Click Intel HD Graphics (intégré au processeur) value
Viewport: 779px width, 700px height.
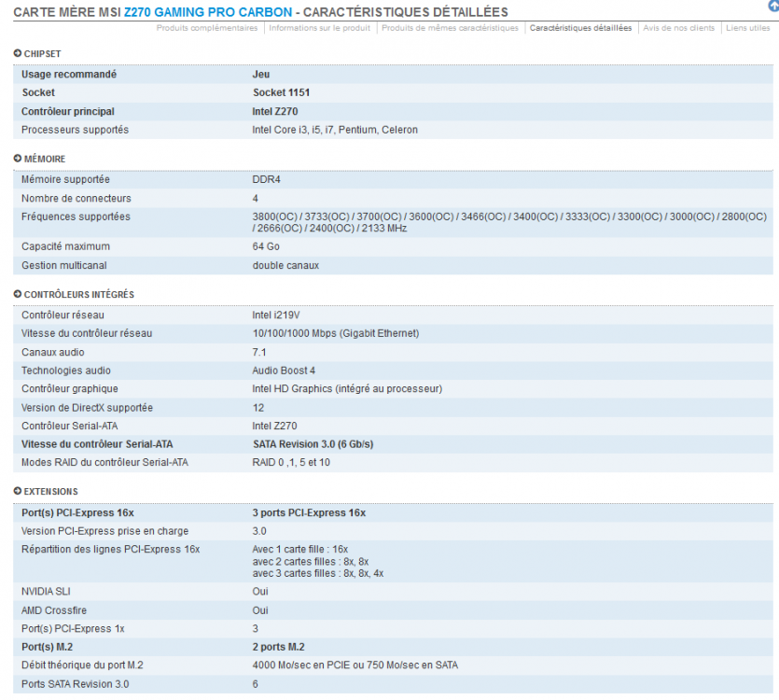tap(347, 389)
